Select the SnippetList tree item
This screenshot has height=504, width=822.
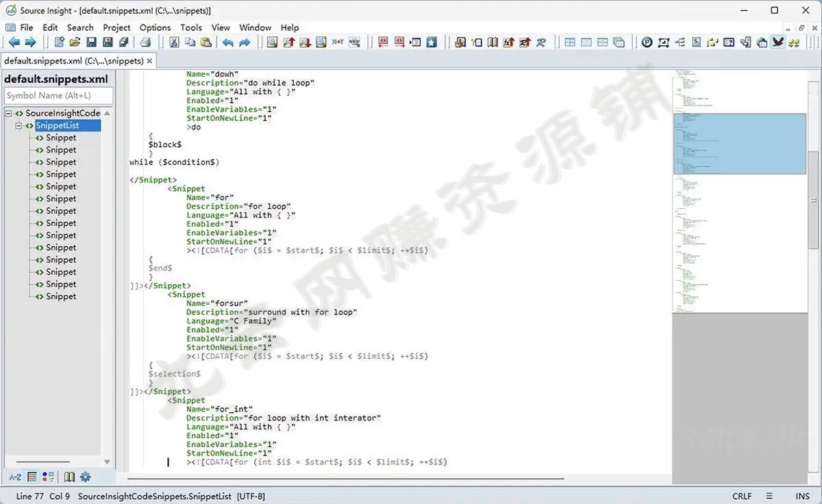pyautogui.click(x=58, y=126)
